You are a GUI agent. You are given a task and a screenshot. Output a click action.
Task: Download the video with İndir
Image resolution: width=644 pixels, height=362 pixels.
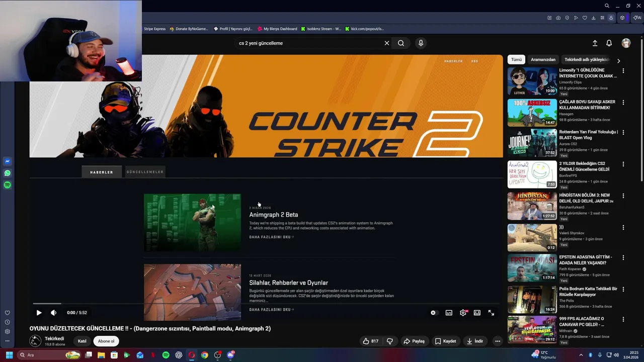click(x=475, y=341)
